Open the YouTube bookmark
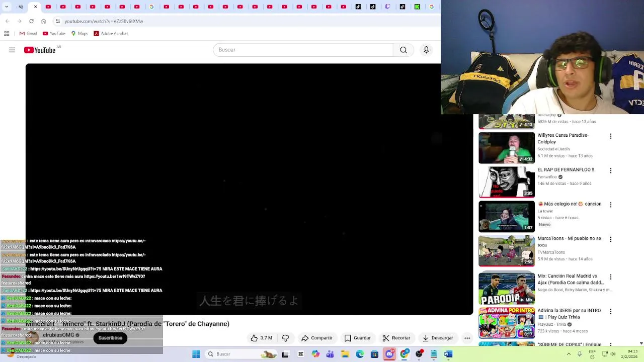The height and width of the screenshot is (362, 644). pyautogui.click(x=54, y=33)
